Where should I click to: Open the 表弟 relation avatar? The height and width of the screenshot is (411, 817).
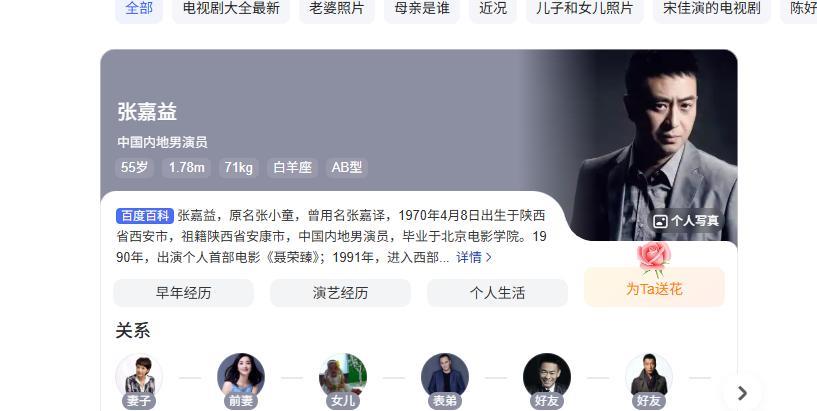(x=445, y=377)
